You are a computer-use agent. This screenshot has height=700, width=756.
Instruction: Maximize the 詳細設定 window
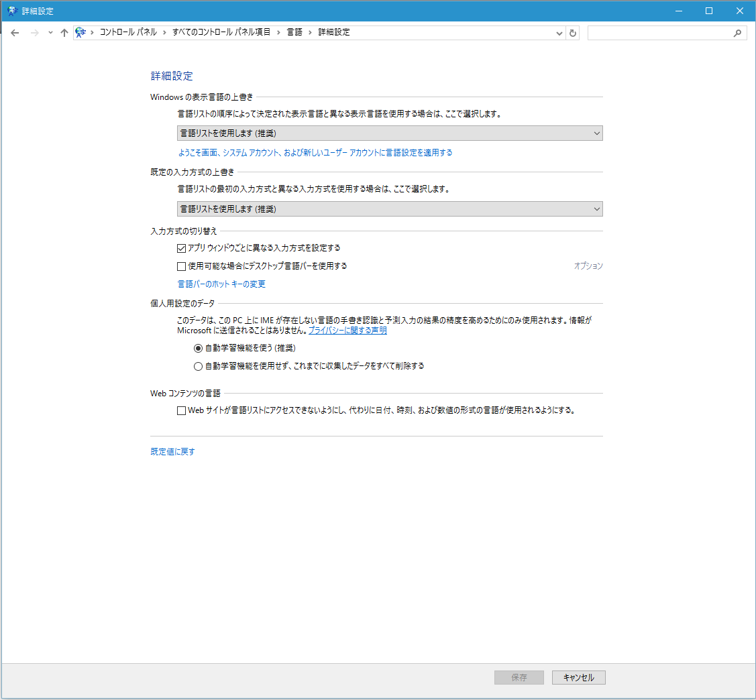click(709, 11)
